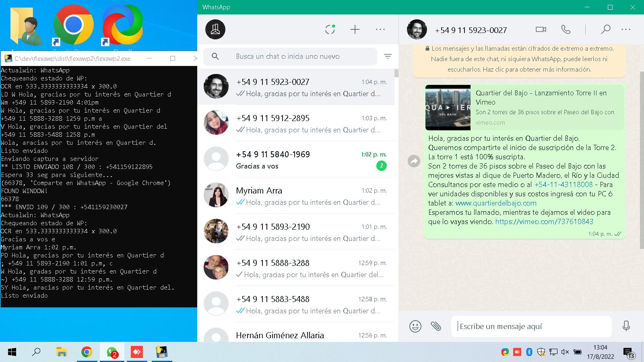Viewport: 644px width, 362px height.
Task: Type in 'Busca un chat' search field
Action: (290, 56)
